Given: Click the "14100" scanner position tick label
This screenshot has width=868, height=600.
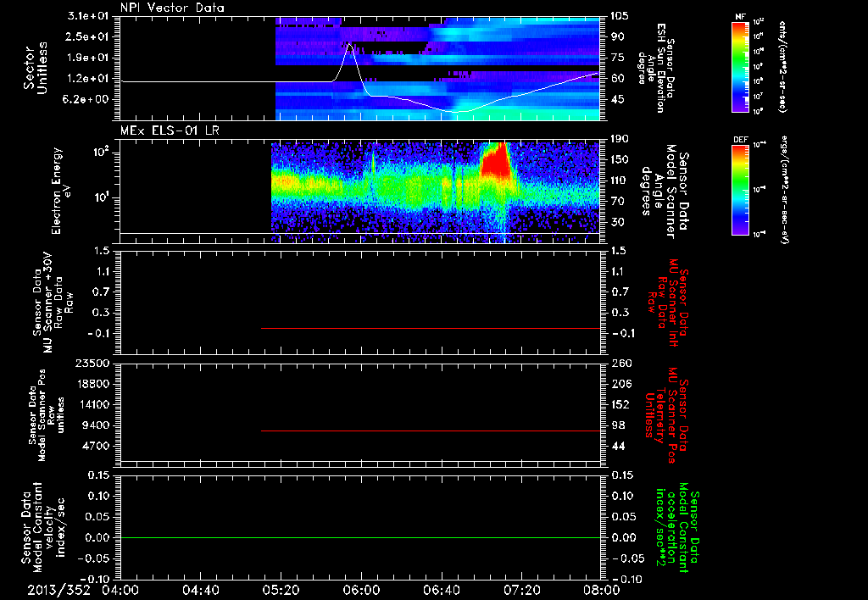Looking at the screenshot, I should click(93, 404).
